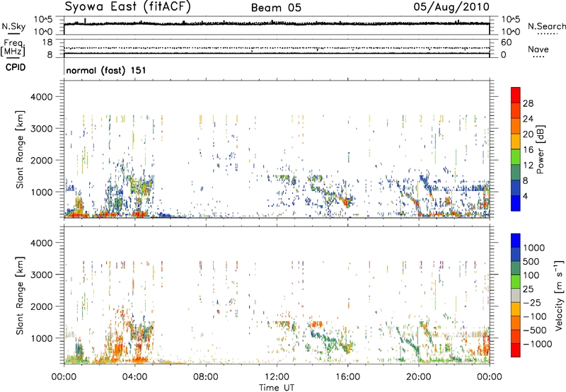
Task: Click the '24' label on the Power colorbar
Action: [x=528, y=119]
